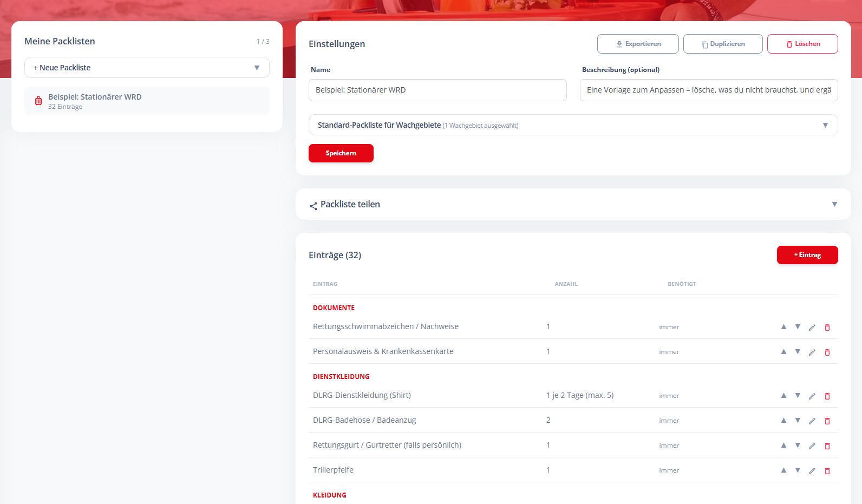This screenshot has width=862, height=504.
Task: Edit Rettungsschwimmabzeichen / Nachweise entry
Action: pos(812,328)
